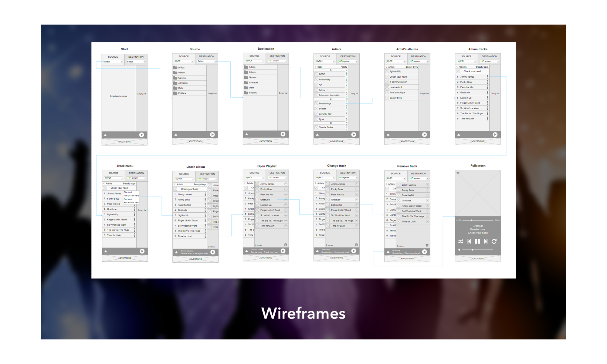Click ACDC thumbnail box in Artists wireframe
Image resolution: width=607 pixels, height=364 pixels.
coord(316,74)
